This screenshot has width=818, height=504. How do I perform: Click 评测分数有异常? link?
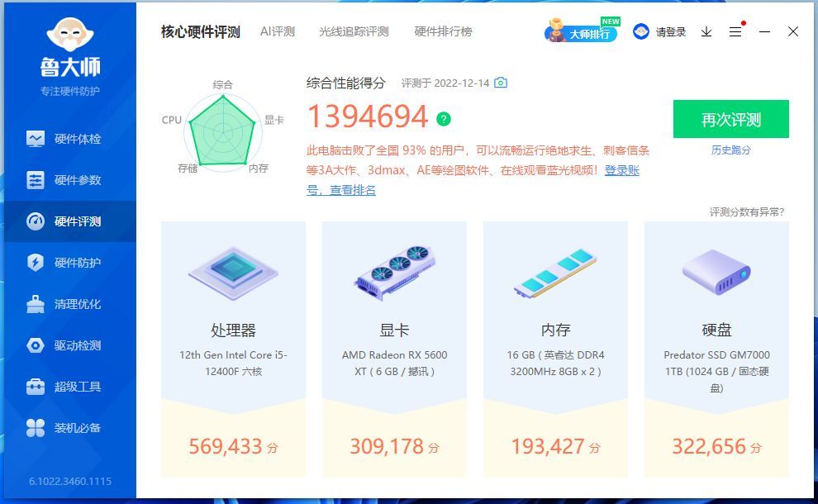(x=747, y=212)
